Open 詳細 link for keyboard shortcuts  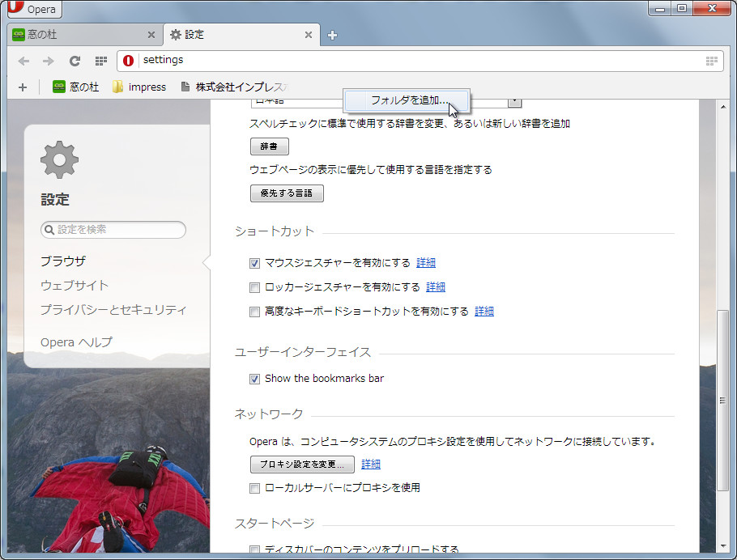(484, 312)
